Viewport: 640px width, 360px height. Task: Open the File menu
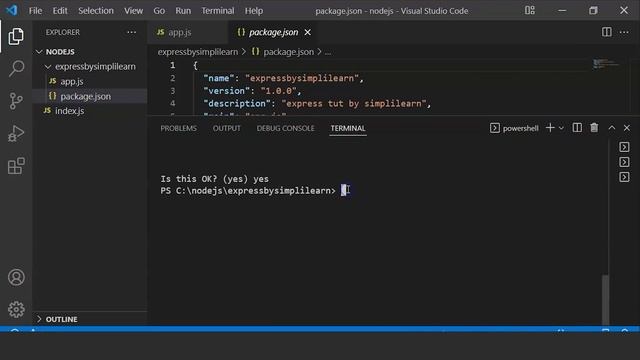coord(35,11)
